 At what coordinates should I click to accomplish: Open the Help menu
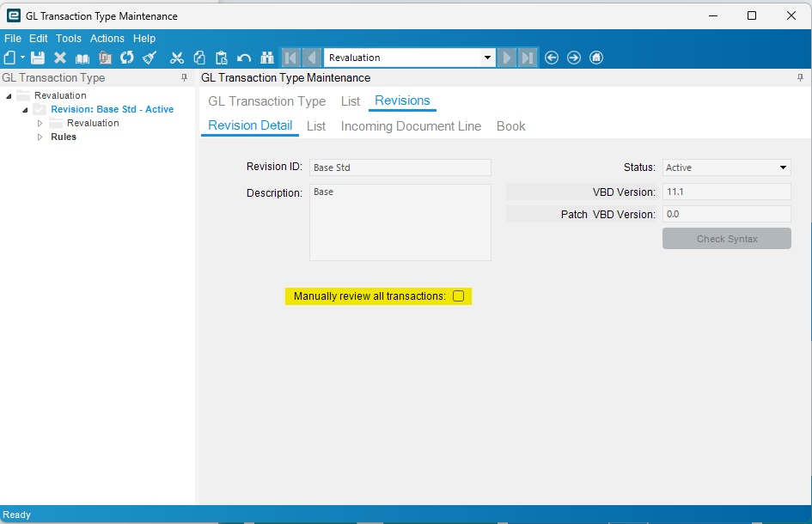tap(144, 39)
